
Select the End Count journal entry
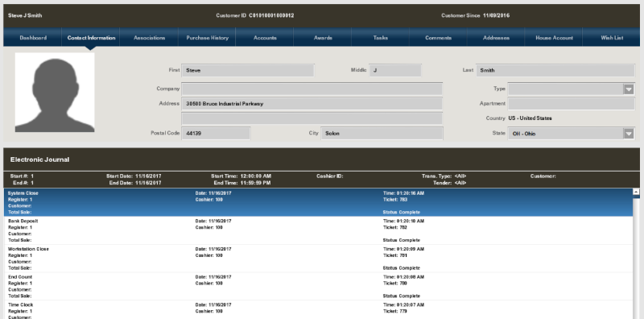pos(318,287)
